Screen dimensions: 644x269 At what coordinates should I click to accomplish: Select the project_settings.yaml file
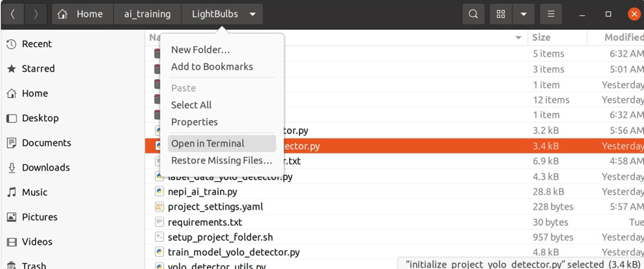coord(215,207)
